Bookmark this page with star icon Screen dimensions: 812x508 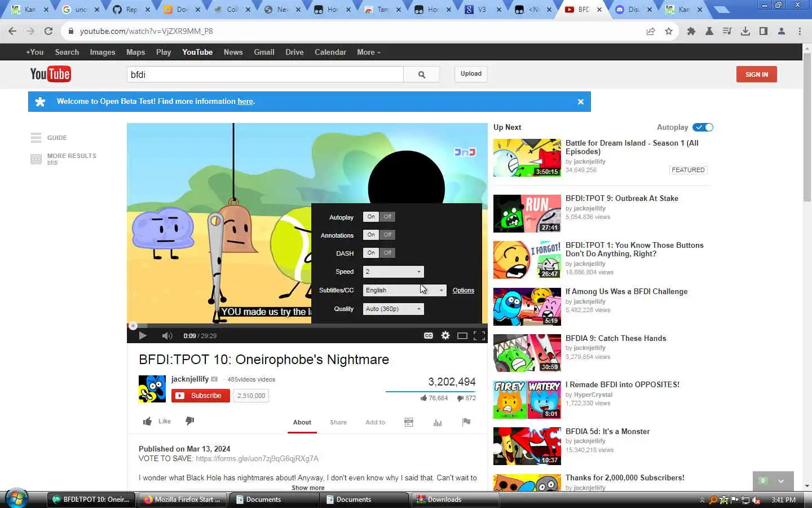[669, 31]
